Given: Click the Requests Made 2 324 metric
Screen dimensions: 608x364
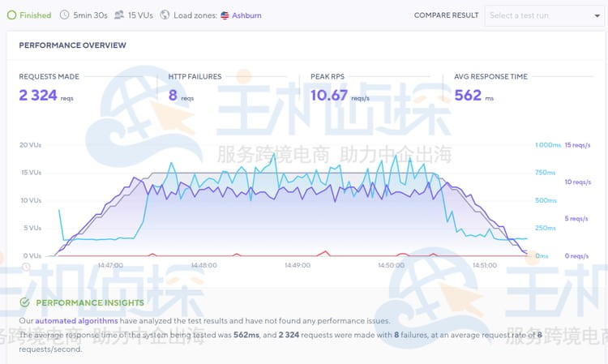Looking at the screenshot, I should (38, 96).
